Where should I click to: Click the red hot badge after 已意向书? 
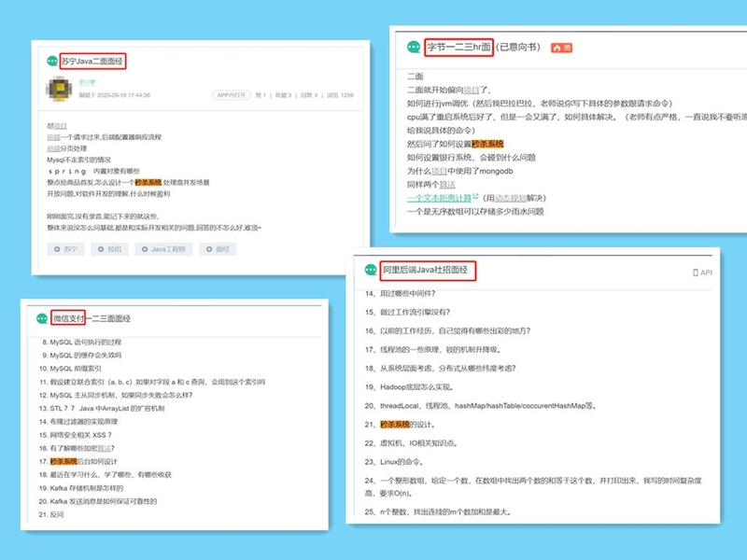562,48
